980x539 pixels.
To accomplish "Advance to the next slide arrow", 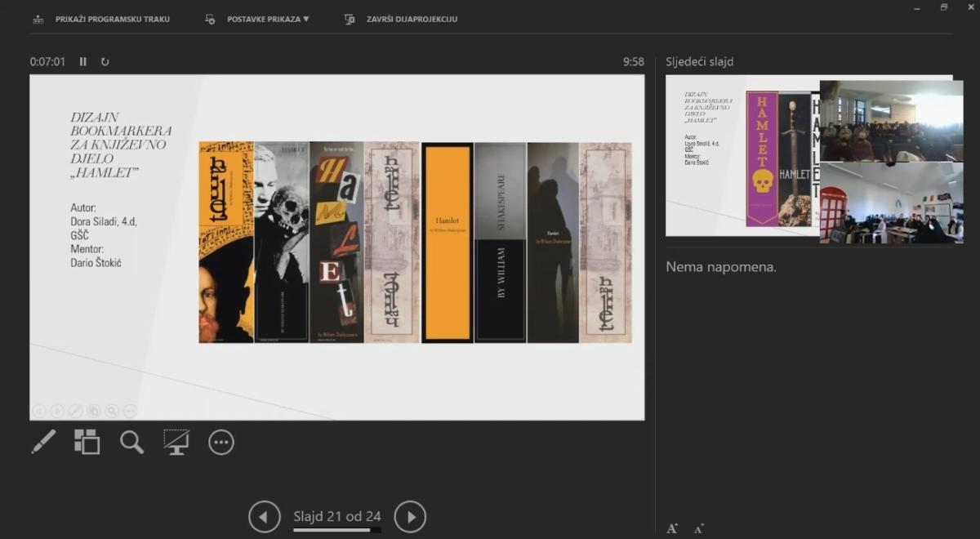I will point(410,516).
